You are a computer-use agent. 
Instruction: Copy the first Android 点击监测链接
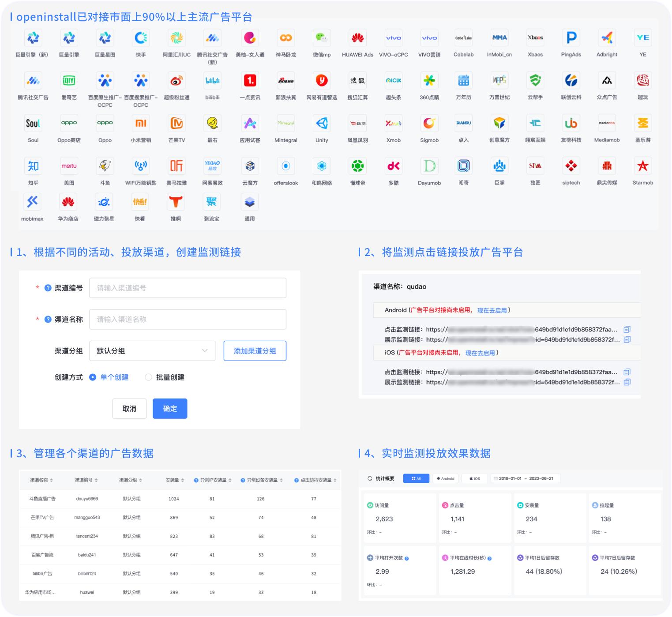coord(627,329)
